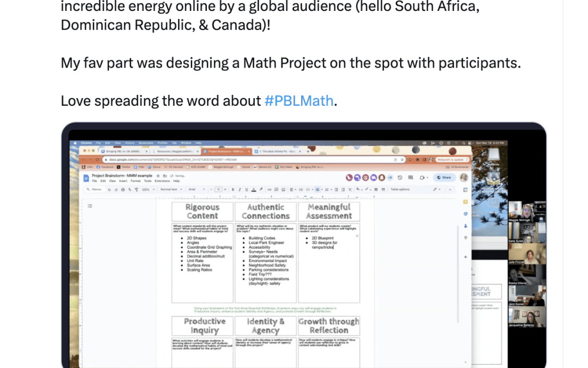Click the undo arrow in Docs toolbar

coord(109,190)
